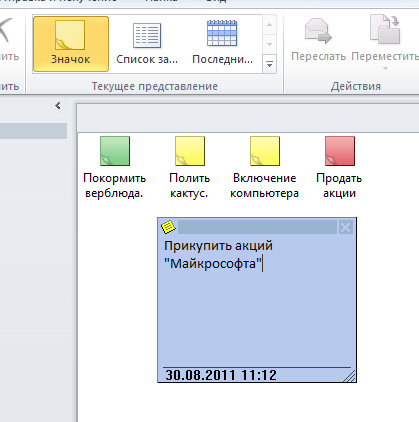Switch to Список заметок list view
Screen dimensions: 419x422
(x=147, y=44)
